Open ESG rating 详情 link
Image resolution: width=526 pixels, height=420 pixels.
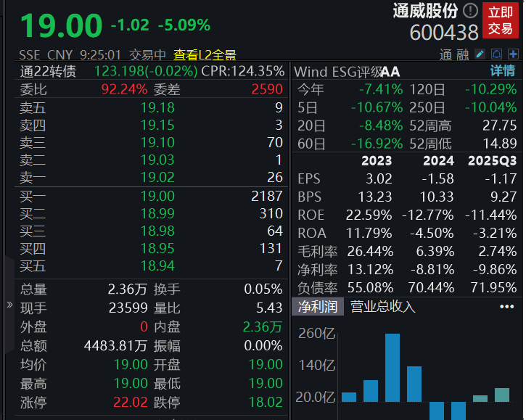coord(503,71)
